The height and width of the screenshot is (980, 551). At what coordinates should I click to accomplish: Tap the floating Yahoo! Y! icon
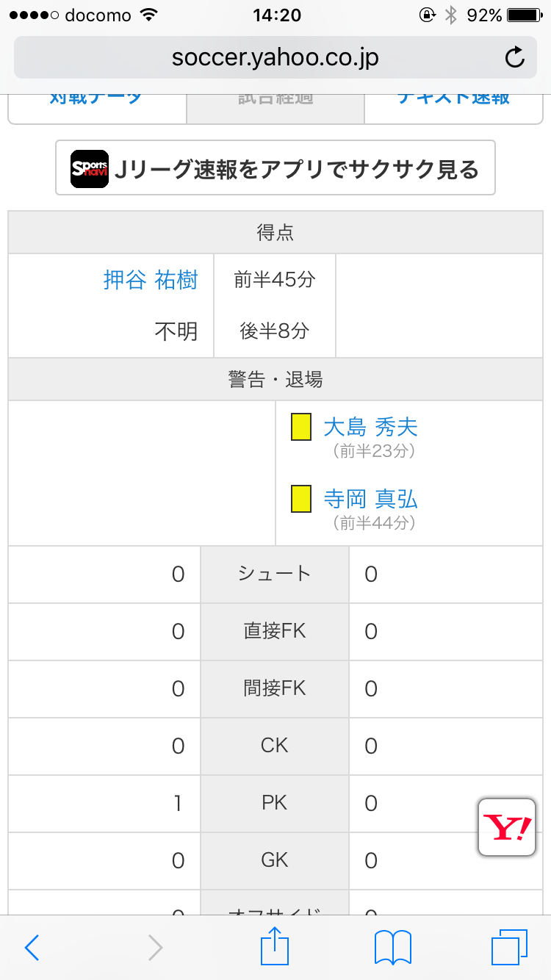pos(506,827)
